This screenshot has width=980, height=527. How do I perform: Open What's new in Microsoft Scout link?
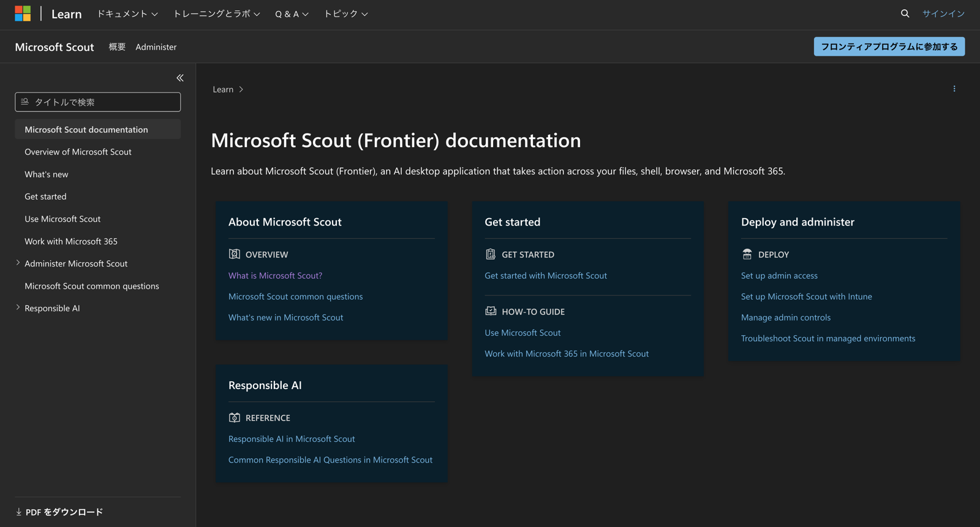click(x=285, y=317)
